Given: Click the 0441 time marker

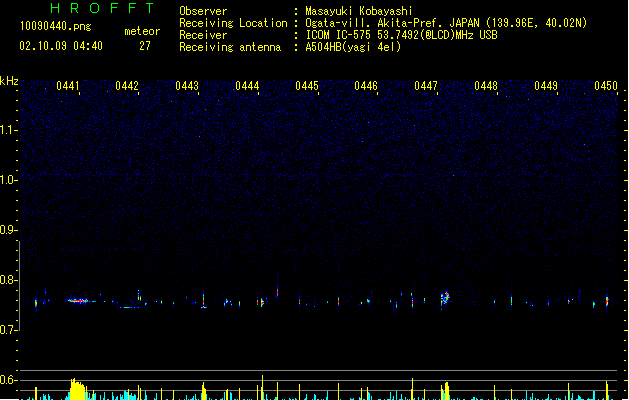Looking at the screenshot, I should [x=68, y=86].
